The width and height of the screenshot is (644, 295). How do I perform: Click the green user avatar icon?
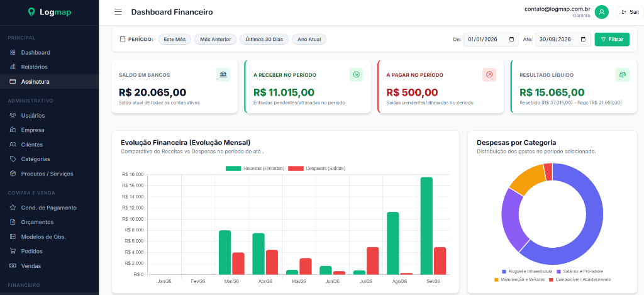[602, 12]
